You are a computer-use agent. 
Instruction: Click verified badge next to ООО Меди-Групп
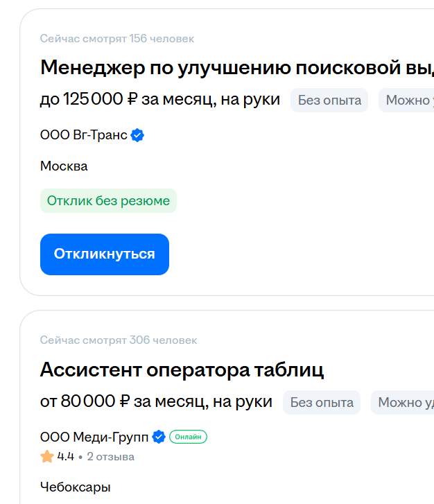159,437
